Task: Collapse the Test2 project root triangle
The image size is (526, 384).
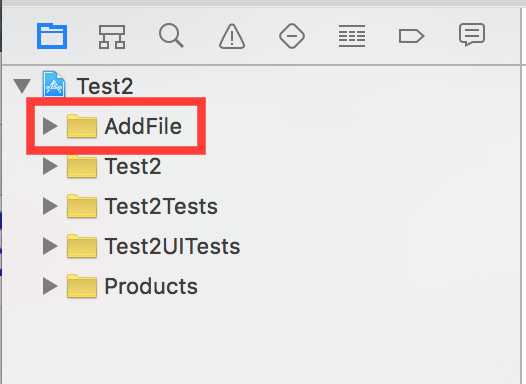Action: click(x=22, y=86)
